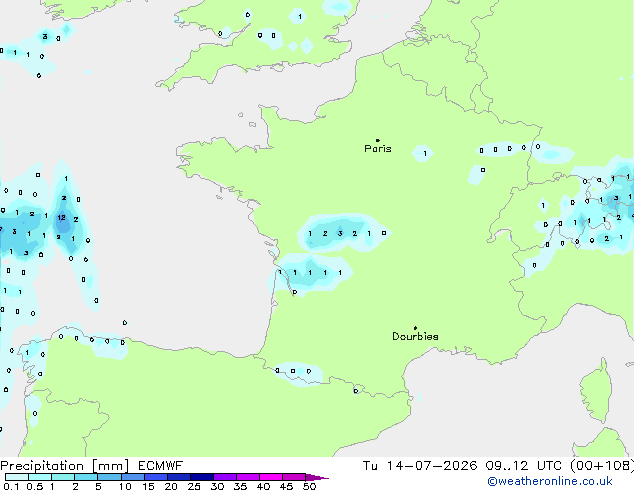Image resolution: width=634 pixels, height=490 pixels.
Task: Click the date 14-07-2026 text
Action: point(432,466)
